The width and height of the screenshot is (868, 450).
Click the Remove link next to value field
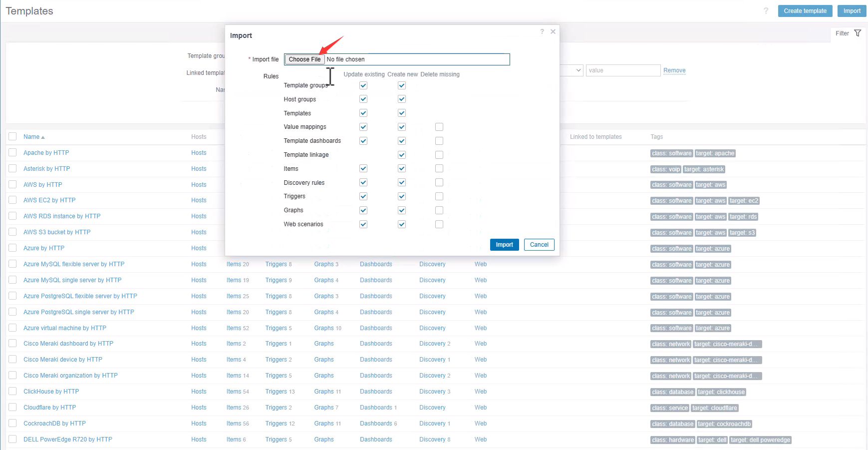(674, 70)
